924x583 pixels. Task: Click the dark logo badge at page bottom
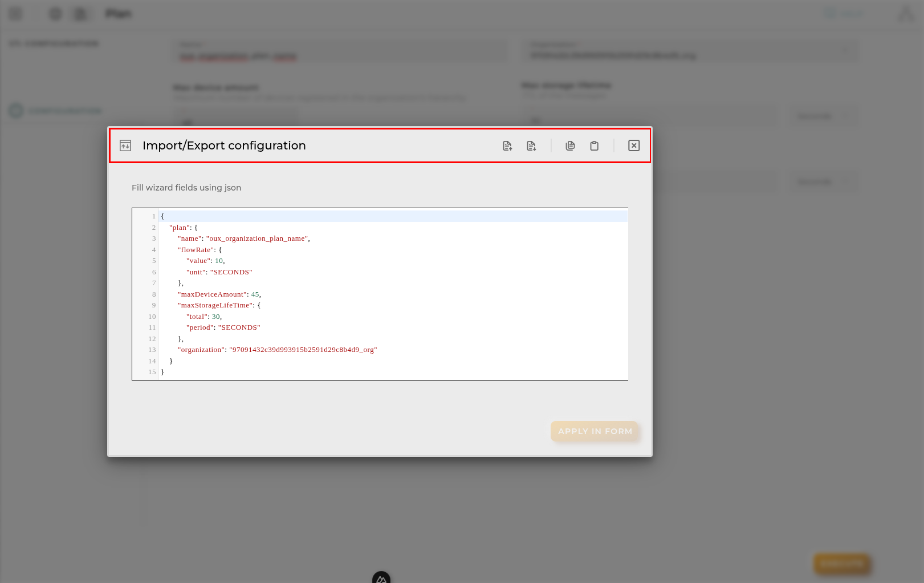click(x=381, y=577)
